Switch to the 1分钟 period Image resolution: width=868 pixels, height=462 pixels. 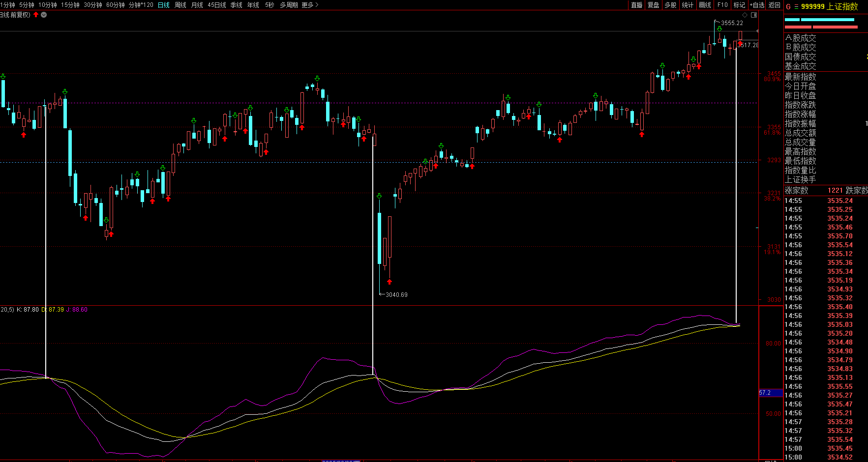point(7,5)
